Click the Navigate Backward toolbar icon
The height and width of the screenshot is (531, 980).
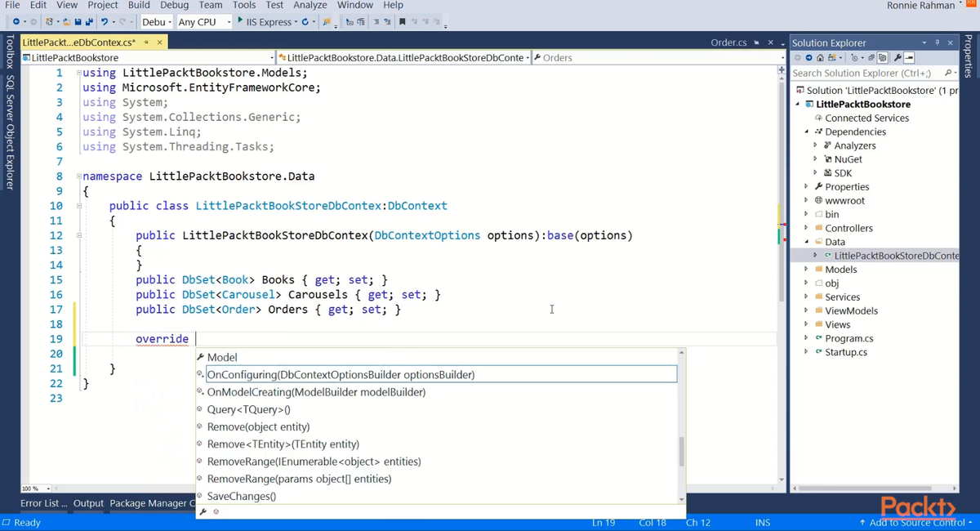[16, 22]
